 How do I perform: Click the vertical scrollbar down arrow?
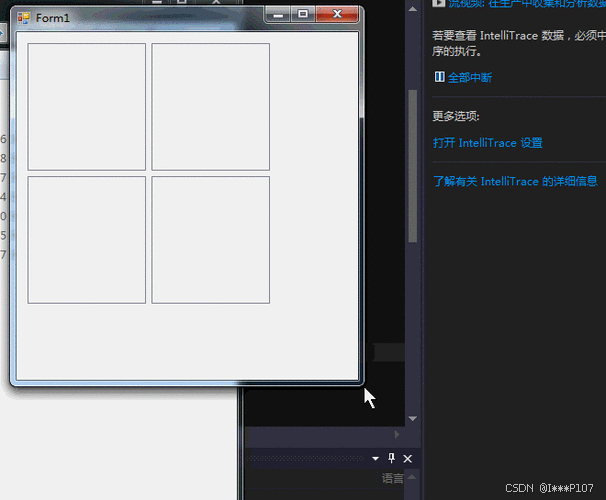[413, 418]
